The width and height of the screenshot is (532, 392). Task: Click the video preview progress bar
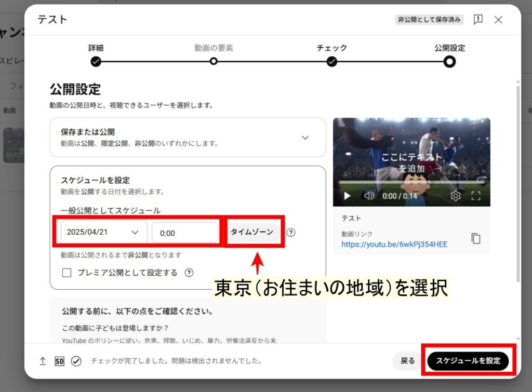point(411,182)
